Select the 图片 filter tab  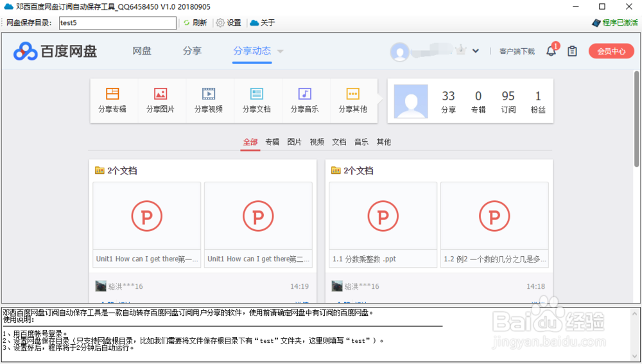[x=295, y=142]
